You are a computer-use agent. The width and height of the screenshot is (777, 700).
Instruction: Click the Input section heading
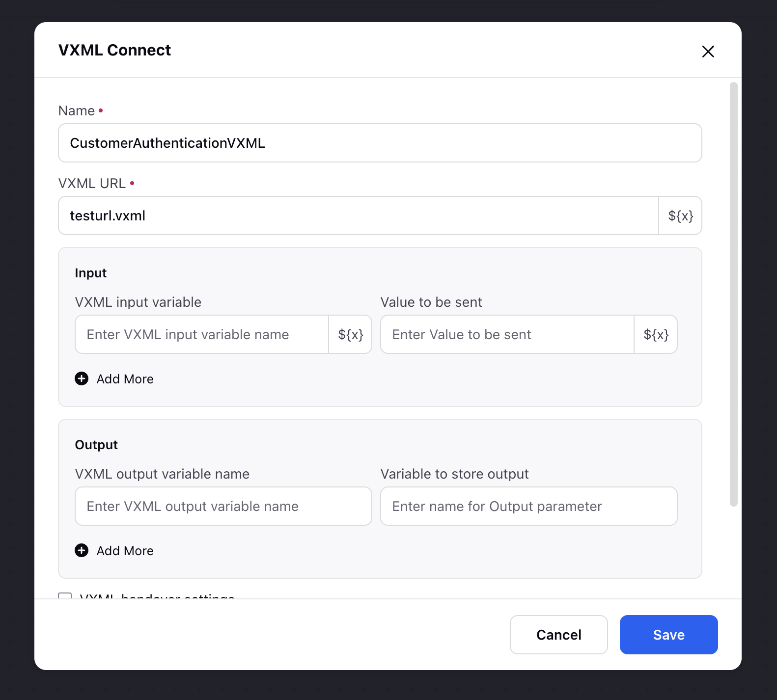[90, 273]
